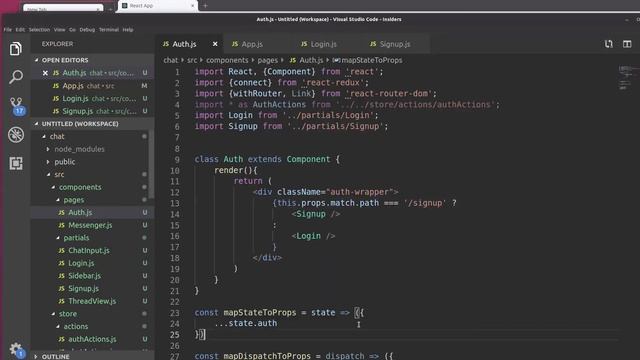Open the Debug view icon

click(16, 135)
